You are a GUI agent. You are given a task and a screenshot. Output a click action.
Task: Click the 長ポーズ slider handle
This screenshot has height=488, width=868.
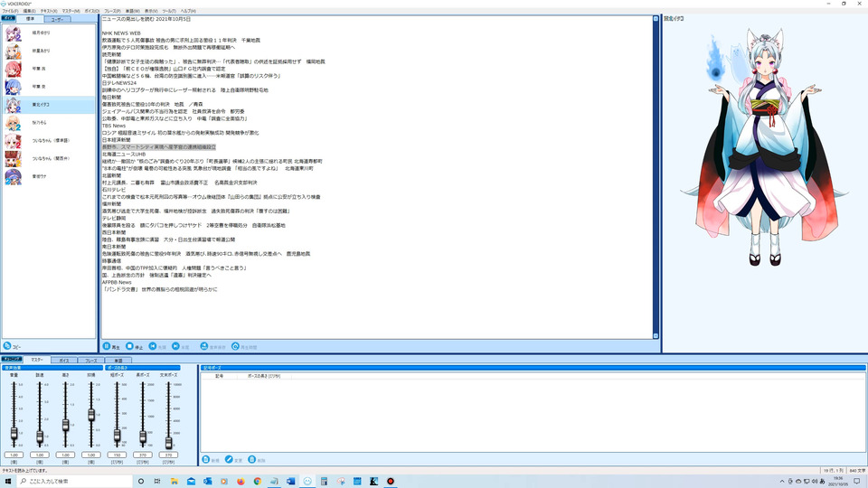pos(143,437)
